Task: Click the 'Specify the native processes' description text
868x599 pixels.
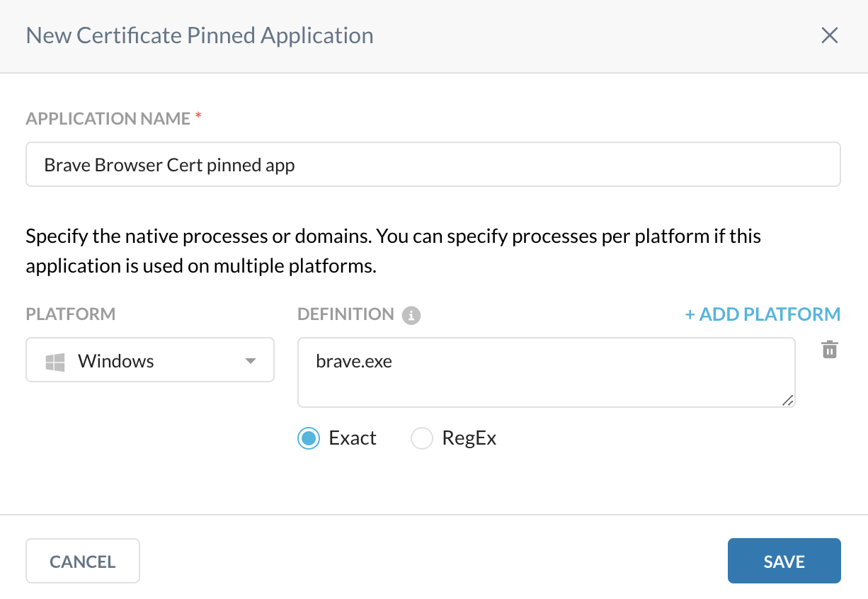Action: (x=394, y=251)
